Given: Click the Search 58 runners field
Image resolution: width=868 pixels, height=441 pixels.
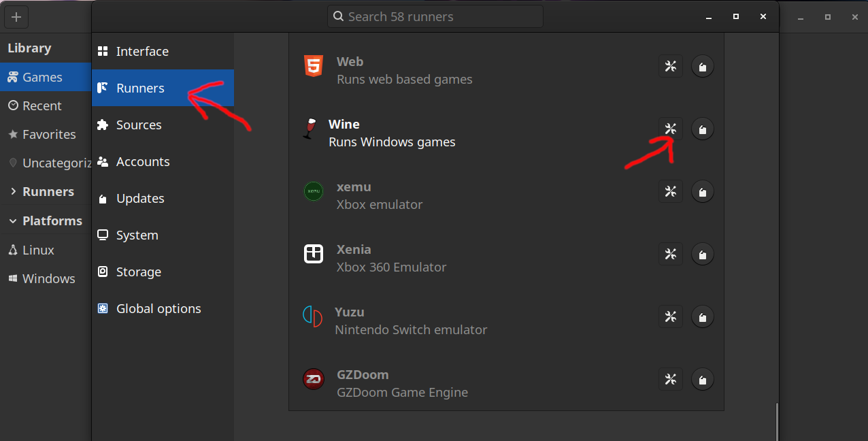Looking at the screenshot, I should click(x=435, y=16).
